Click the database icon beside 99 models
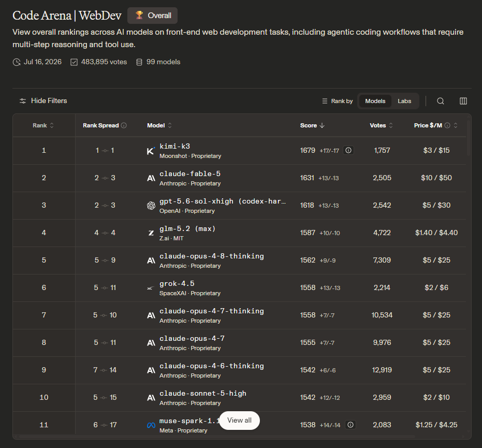This screenshot has width=482, height=448. (x=139, y=62)
